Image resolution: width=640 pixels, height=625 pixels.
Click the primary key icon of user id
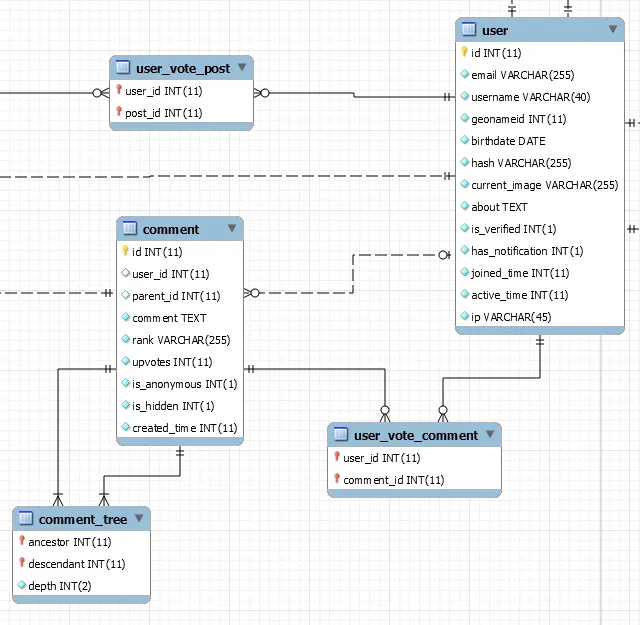click(x=464, y=52)
